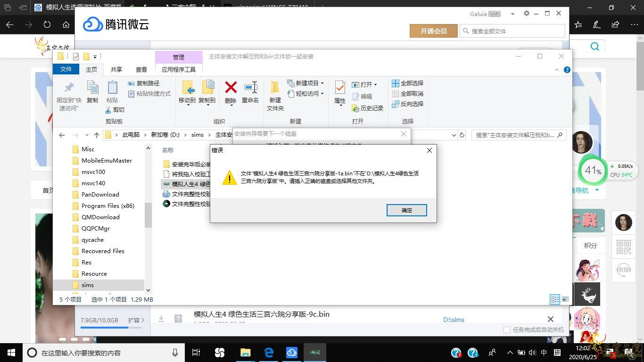Click Copy path in ribbon
Screen dimensions: 644x362
[x=144, y=83]
